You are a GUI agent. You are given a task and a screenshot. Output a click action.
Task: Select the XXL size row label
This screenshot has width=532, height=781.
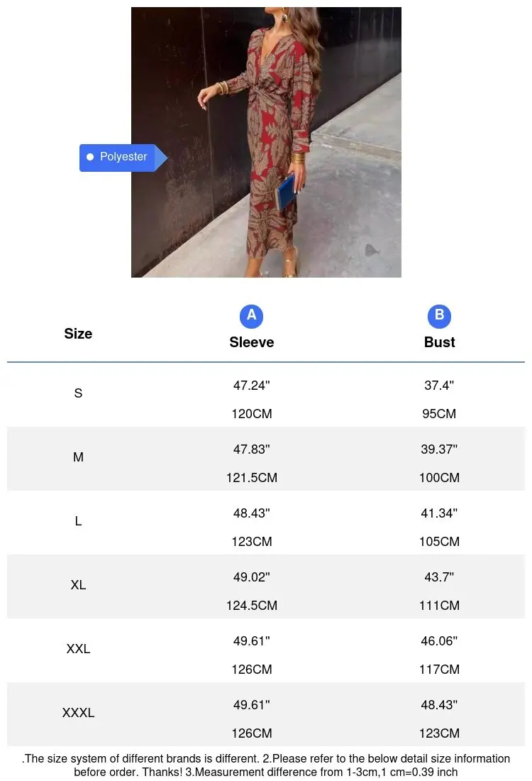point(78,648)
